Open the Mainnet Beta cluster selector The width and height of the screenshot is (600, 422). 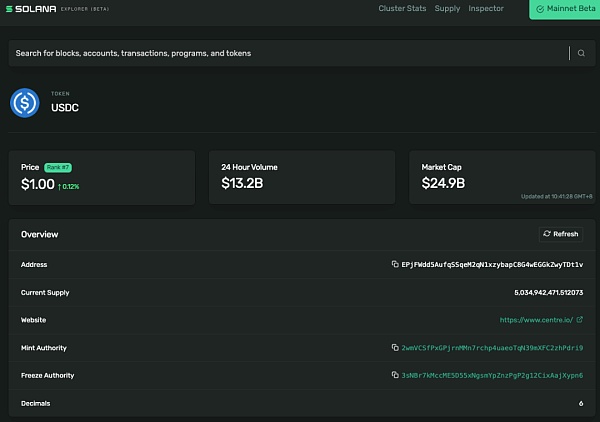click(565, 9)
